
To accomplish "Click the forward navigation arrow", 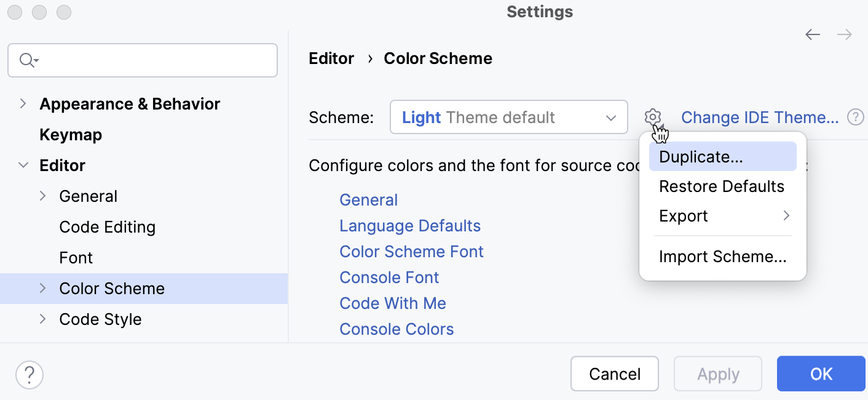I will pyautogui.click(x=843, y=34).
